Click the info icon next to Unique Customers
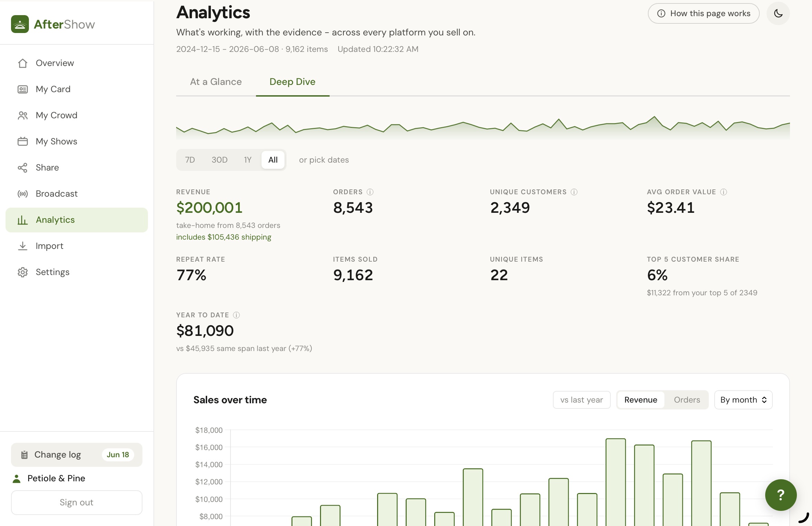 574,192
